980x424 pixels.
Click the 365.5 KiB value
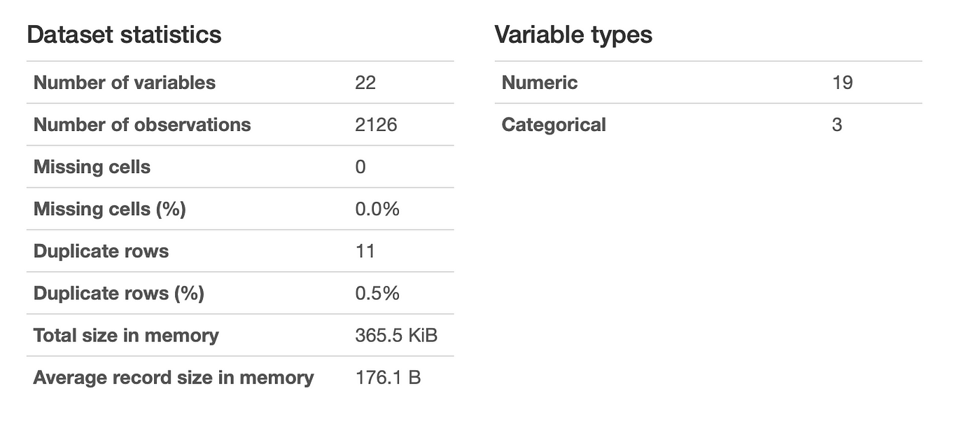(396, 335)
